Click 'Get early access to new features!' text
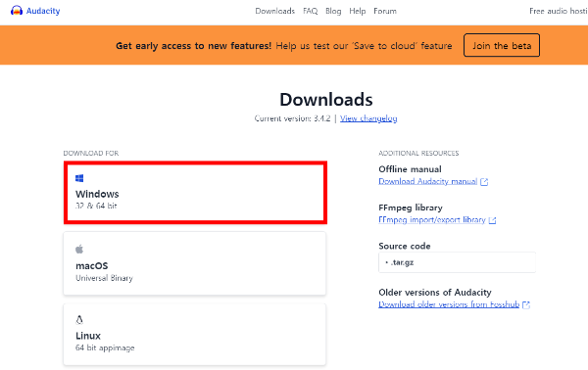The width and height of the screenshot is (588, 370). coord(193,46)
